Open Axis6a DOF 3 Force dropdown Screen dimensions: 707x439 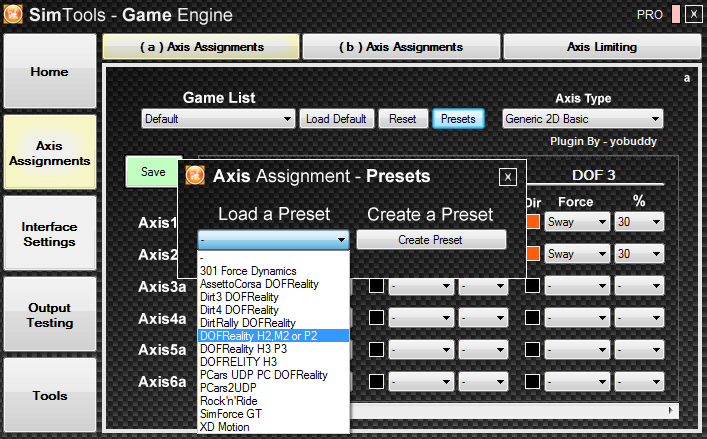coord(577,382)
